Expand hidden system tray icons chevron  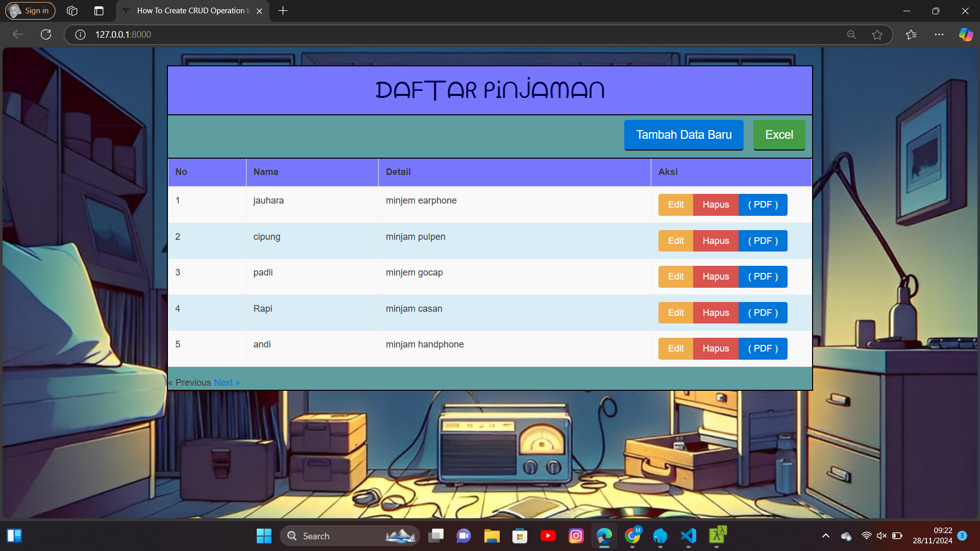[x=825, y=536]
